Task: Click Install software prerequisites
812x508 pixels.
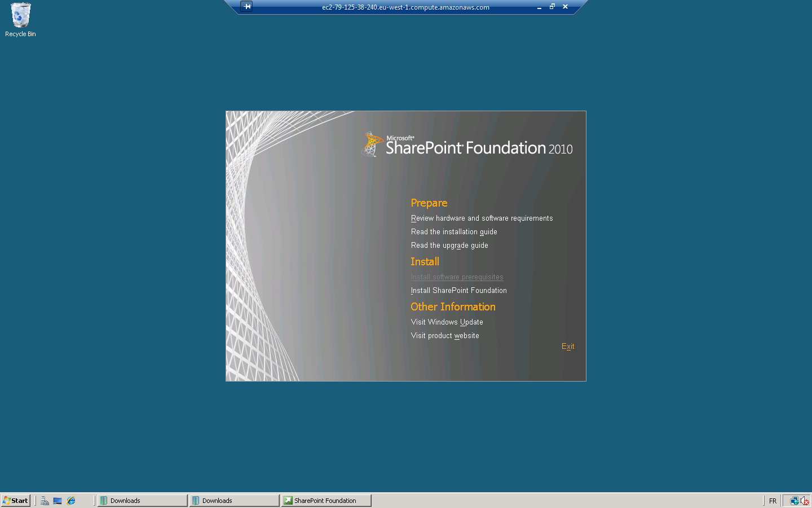Action: [457, 277]
